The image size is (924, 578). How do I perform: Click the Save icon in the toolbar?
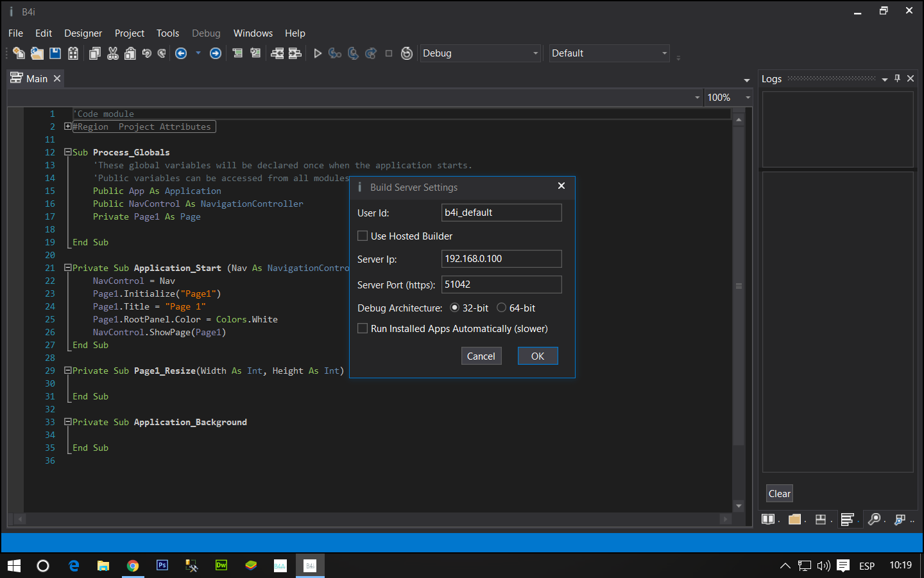click(55, 53)
